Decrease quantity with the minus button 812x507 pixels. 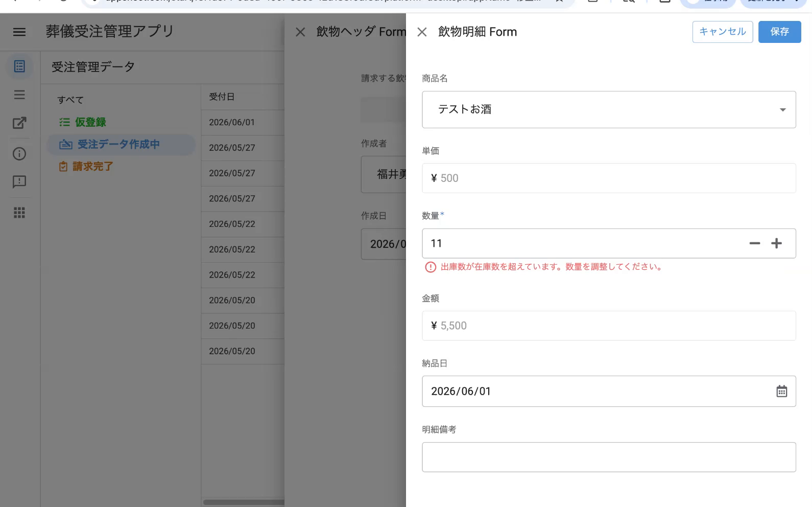point(755,243)
